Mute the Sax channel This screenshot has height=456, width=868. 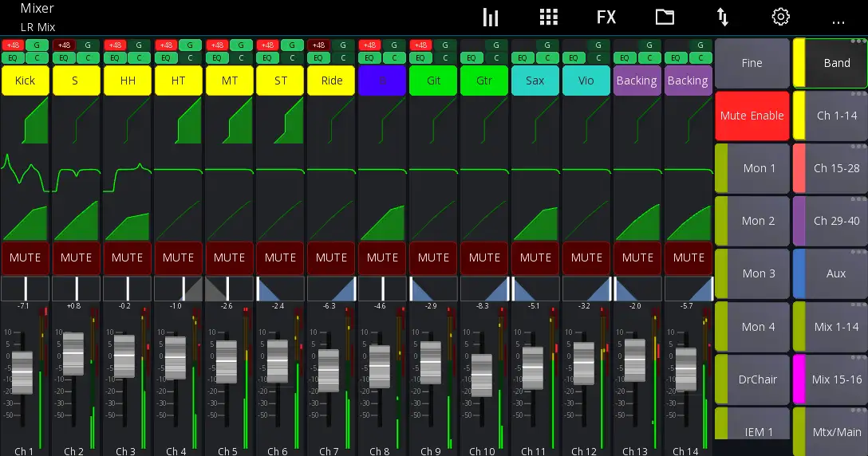click(535, 257)
